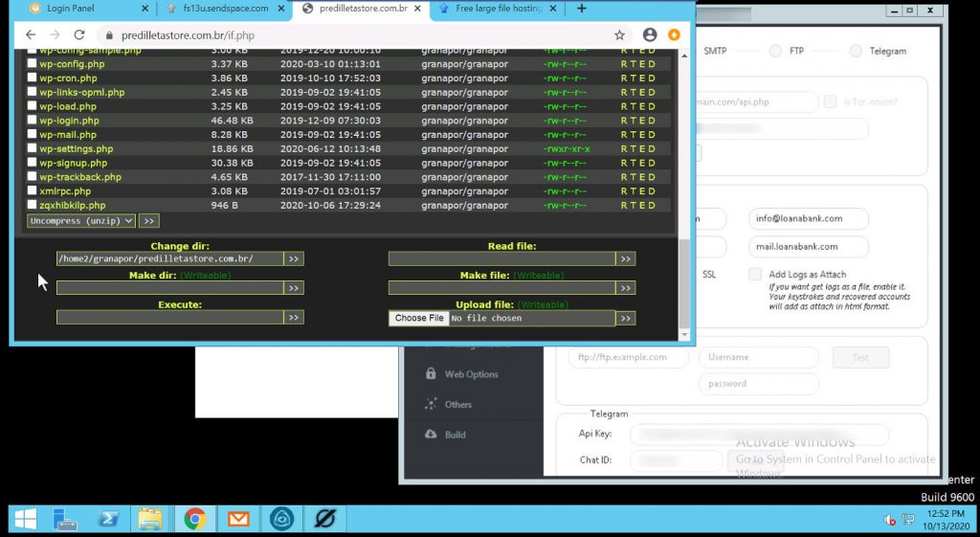Open the wp-trackback.php file link
980x537 pixels.
point(80,177)
